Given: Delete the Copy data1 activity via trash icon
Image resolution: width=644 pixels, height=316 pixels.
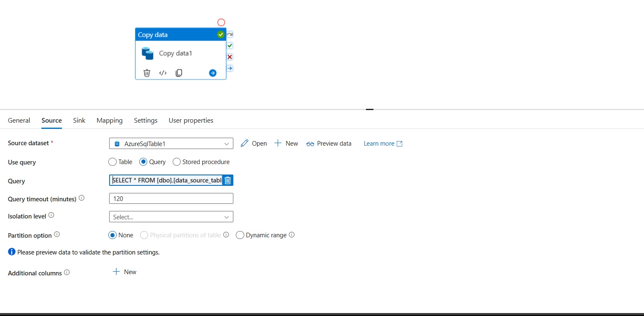Looking at the screenshot, I should point(146,72).
